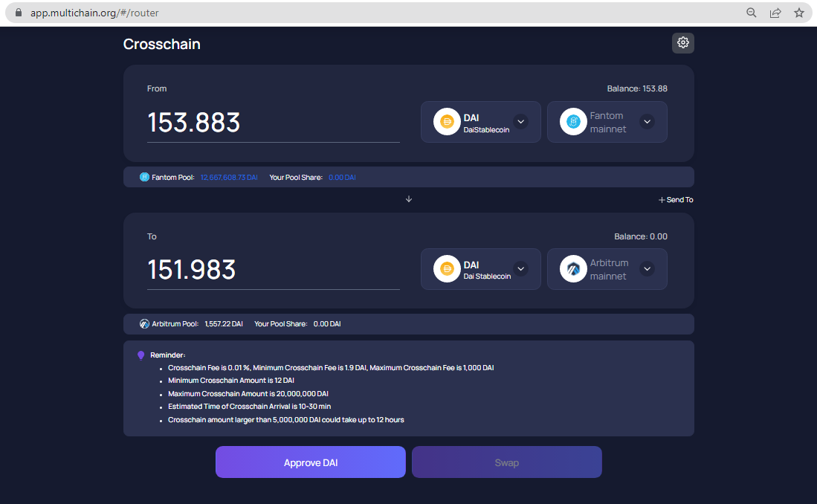Click the To 'Balance: 0.00' text

click(641, 236)
